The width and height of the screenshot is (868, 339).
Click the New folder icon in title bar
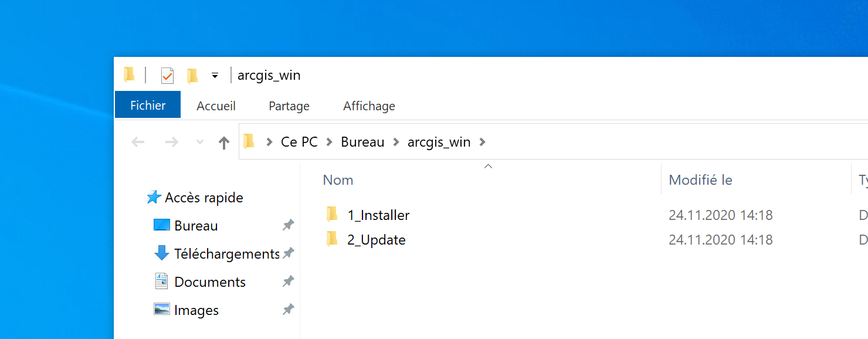(x=192, y=76)
